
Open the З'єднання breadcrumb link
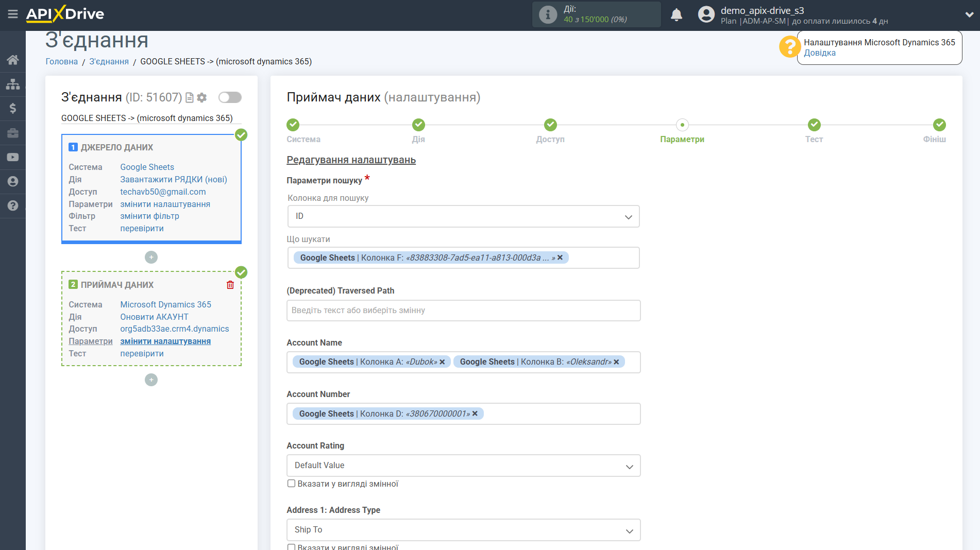pos(109,61)
